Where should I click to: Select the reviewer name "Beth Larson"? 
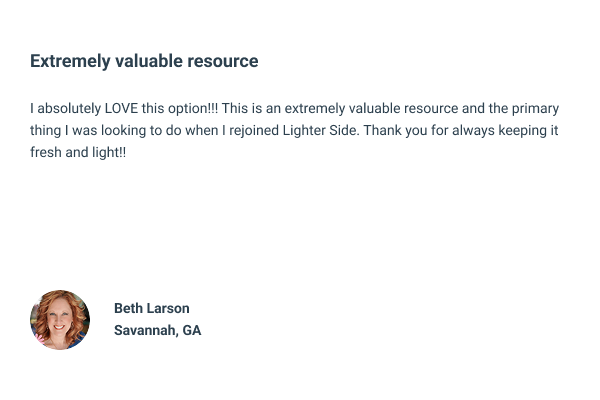click(x=151, y=308)
